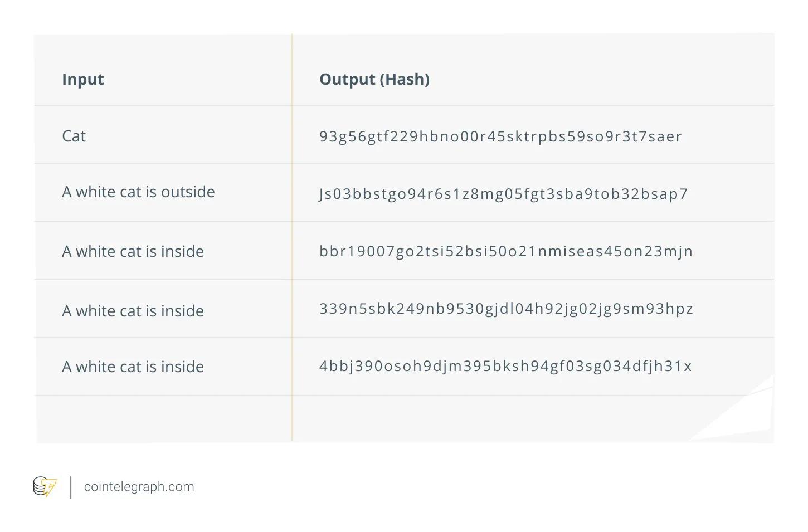Click the empty bottom row under Output
The image size is (808, 532).
tap(533, 419)
